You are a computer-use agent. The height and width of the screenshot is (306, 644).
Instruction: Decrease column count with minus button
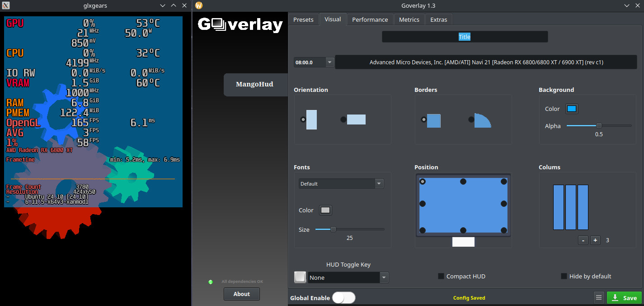click(583, 240)
